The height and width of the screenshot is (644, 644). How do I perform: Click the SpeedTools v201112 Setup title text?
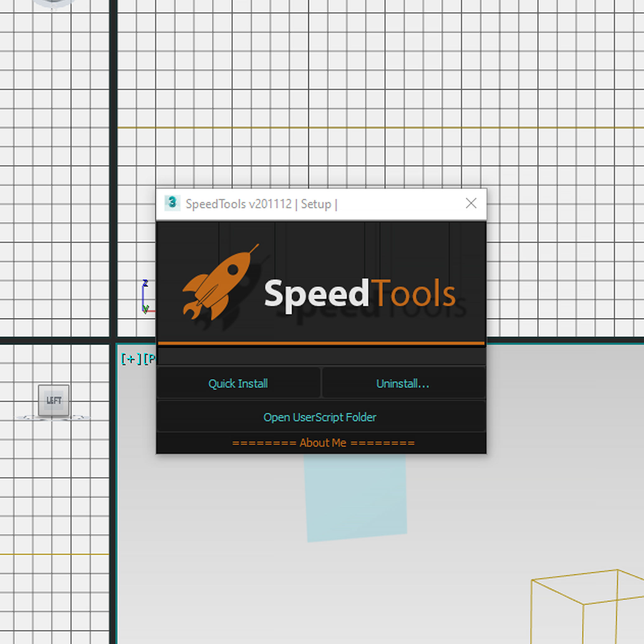pyautogui.click(x=261, y=204)
